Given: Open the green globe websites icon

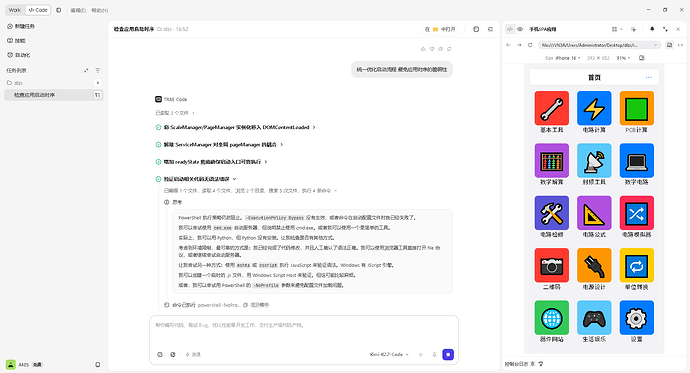Looking at the screenshot, I should tap(551, 318).
